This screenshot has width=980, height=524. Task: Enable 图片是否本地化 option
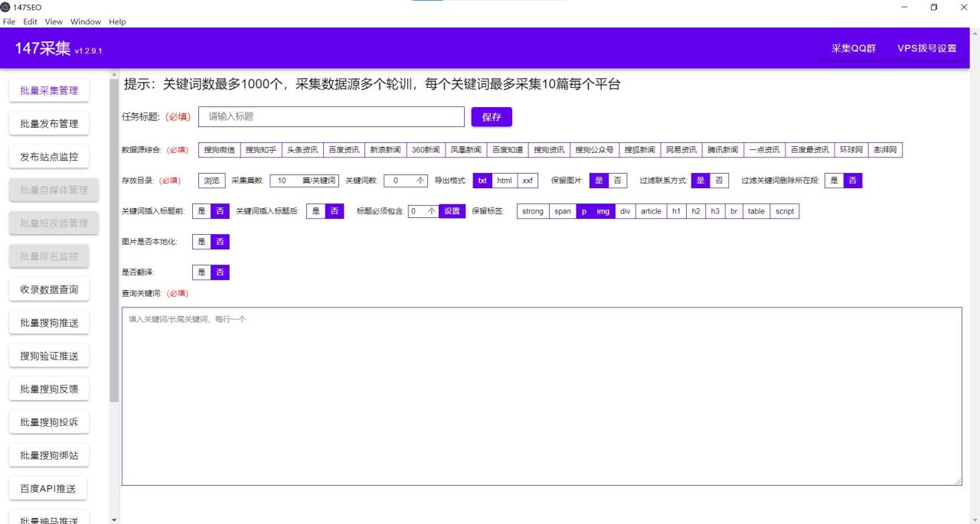coord(201,242)
